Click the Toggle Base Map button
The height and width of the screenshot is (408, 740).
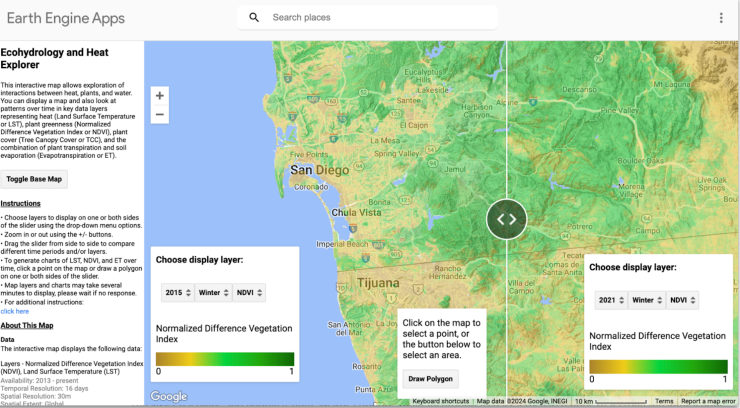(x=34, y=179)
